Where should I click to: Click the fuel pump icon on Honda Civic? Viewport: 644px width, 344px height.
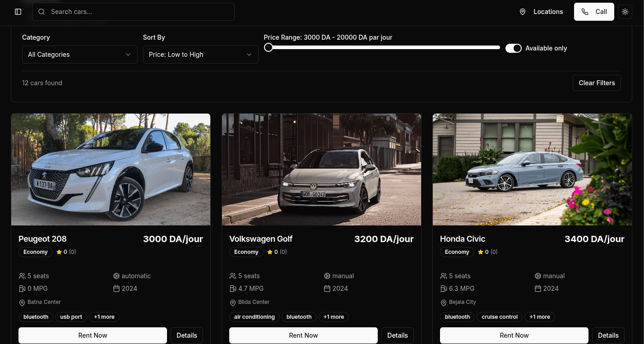(x=444, y=289)
